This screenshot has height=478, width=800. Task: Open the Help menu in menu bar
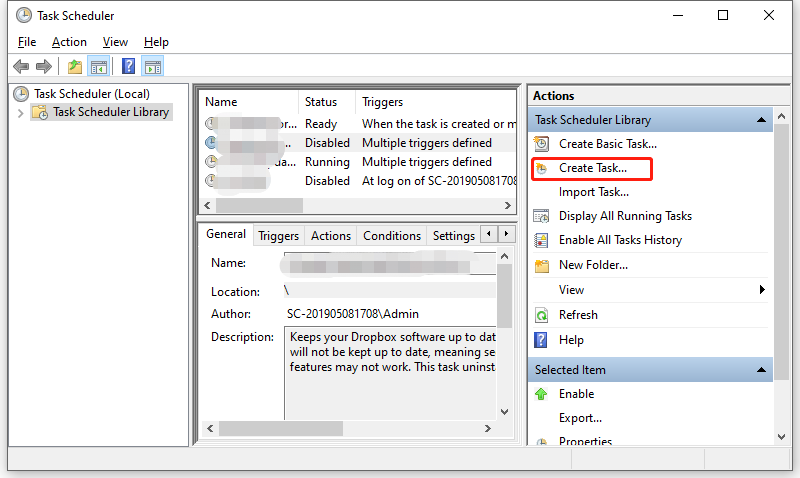(156, 42)
